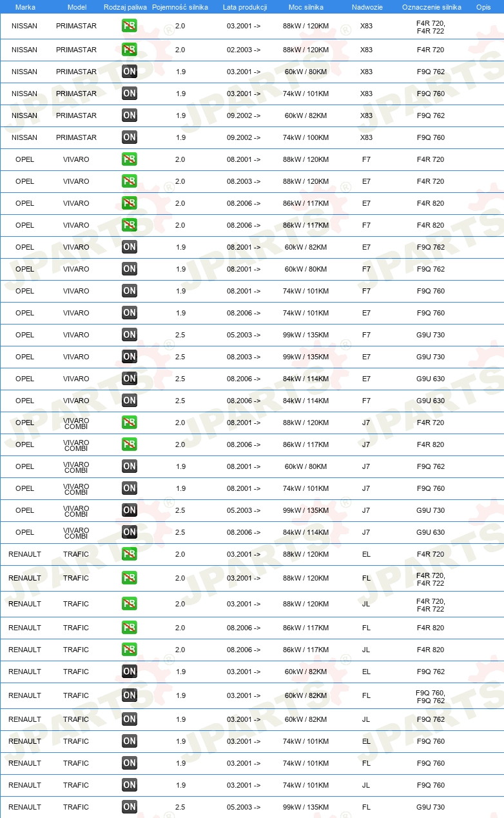Image resolution: width=504 pixels, height=818 pixels.
Task: Select ON icon for Renault Trafic 60kW / 82KM EL
Action: (x=130, y=672)
